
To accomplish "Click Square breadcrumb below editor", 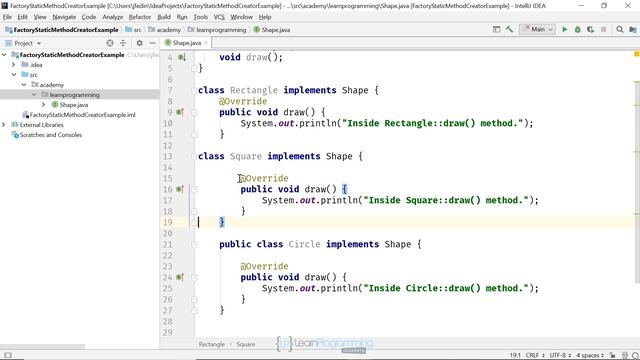I will [x=245, y=344].
